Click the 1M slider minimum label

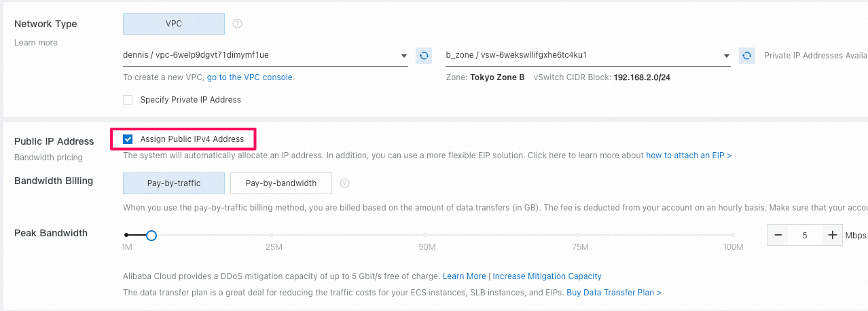127,247
